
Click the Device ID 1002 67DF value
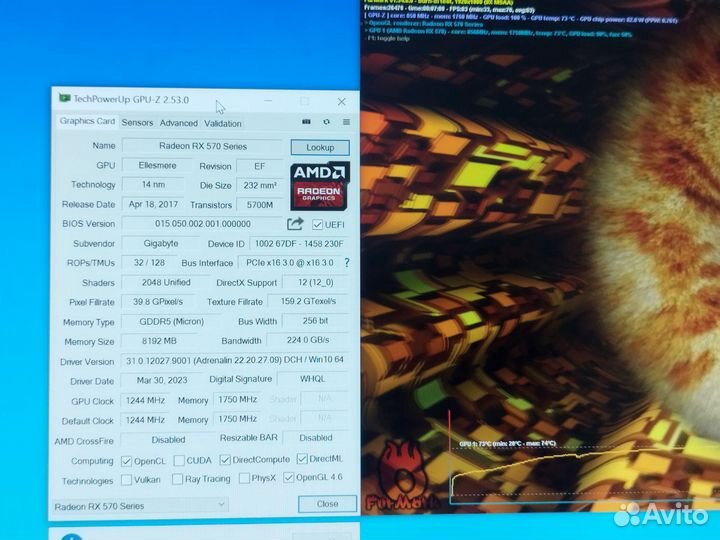pyautogui.click(x=299, y=243)
